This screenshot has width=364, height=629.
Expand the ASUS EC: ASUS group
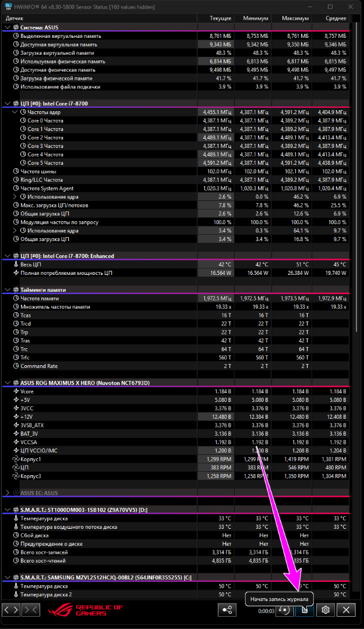click(7, 493)
